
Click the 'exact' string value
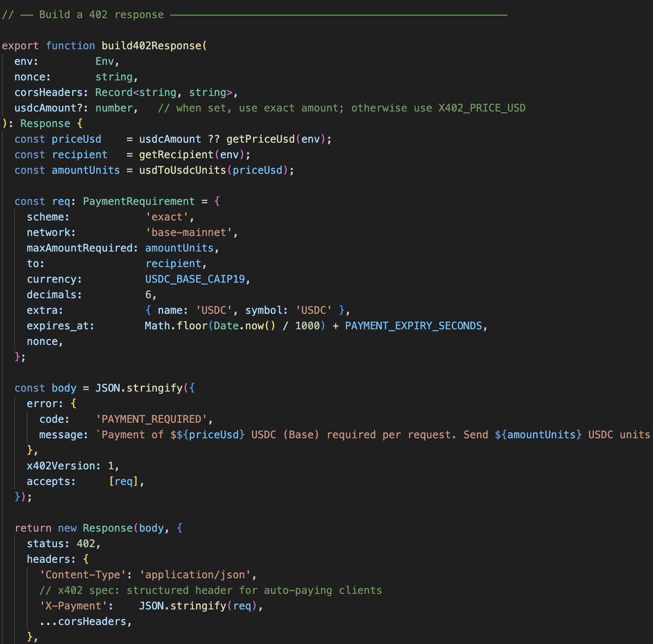point(167,217)
